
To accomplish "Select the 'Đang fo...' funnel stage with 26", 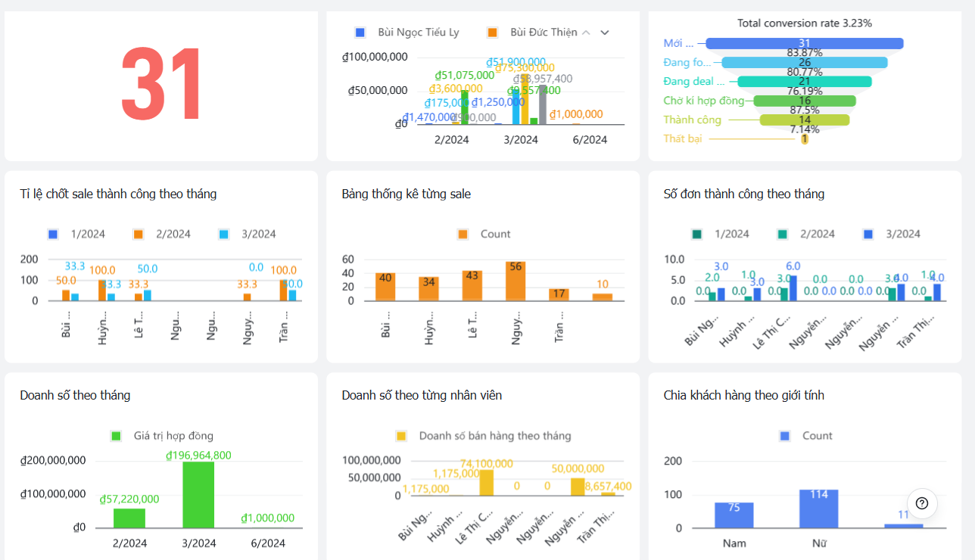I will (x=804, y=63).
